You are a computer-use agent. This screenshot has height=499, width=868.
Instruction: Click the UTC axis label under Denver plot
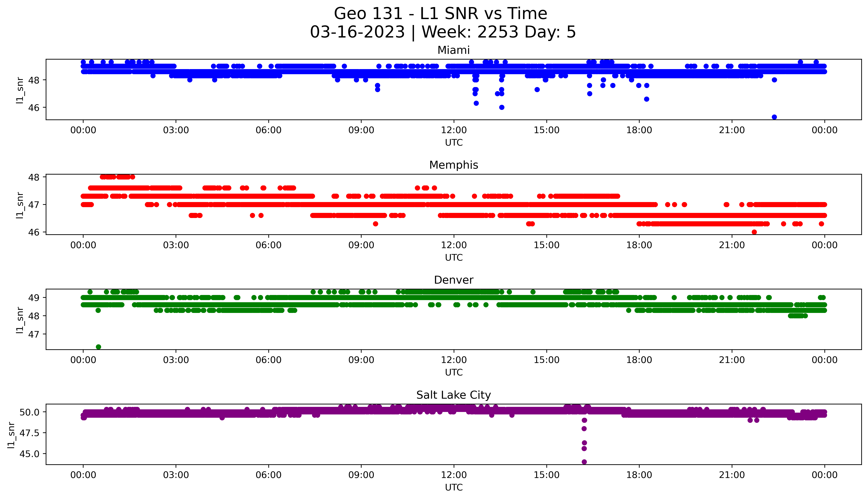454,372
